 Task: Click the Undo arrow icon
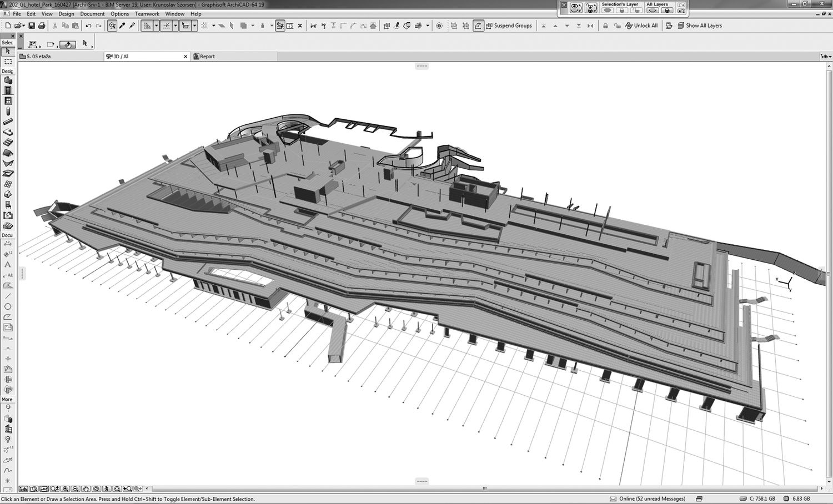88,26
